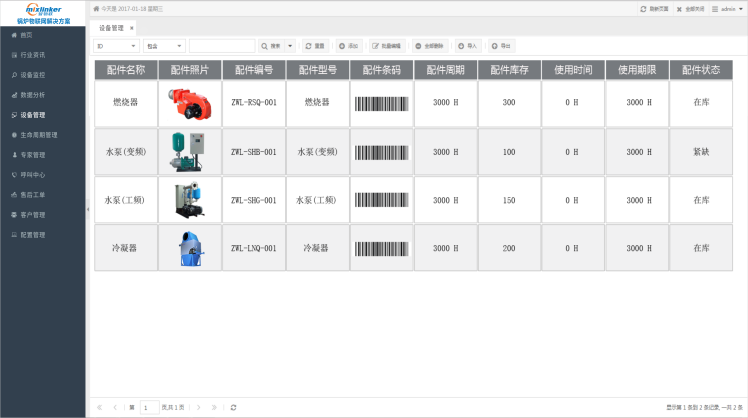Image resolution: width=748 pixels, height=418 pixels.
Task: Click the 导出 export button
Action: coord(501,46)
